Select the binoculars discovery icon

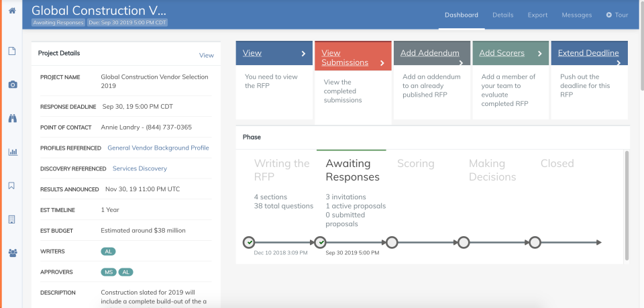point(13,118)
